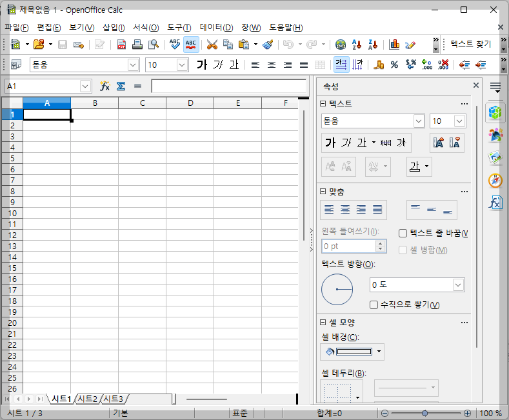This screenshot has height=420, width=509.
Task: Click the text orientation dial control
Action: pyautogui.click(x=337, y=289)
